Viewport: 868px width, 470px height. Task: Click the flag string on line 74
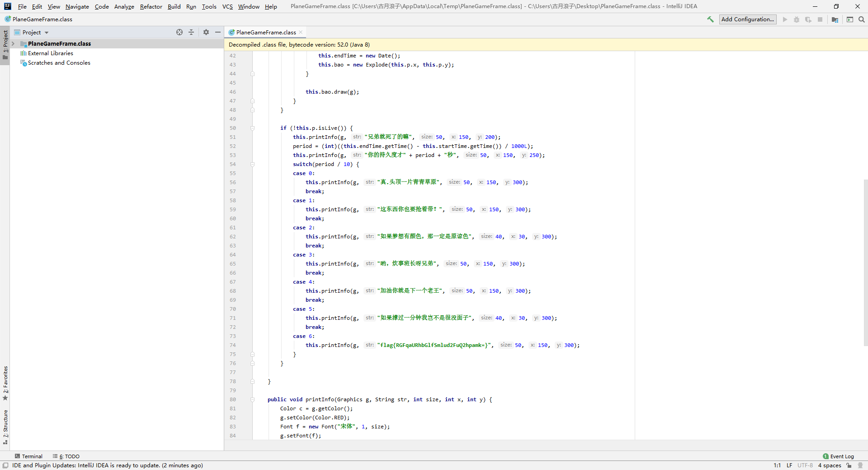tap(434, 345)
